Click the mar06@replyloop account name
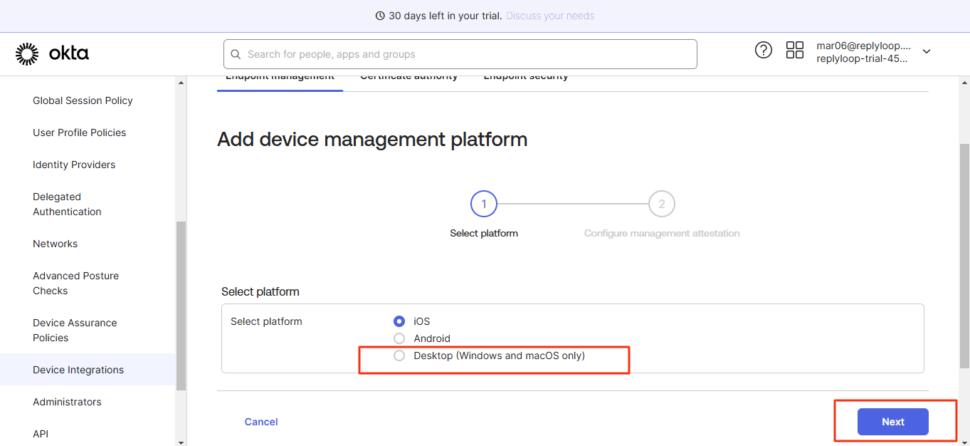 [x=863, y=45]
